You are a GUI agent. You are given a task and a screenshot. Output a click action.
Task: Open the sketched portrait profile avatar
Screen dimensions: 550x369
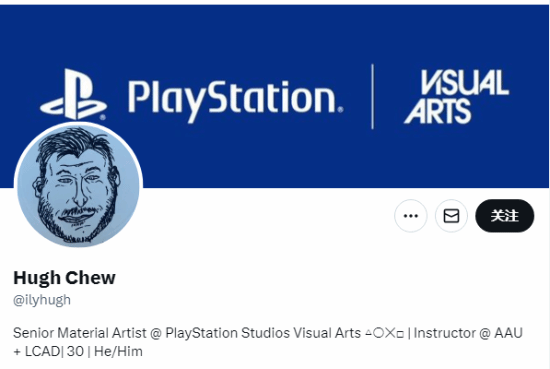[78, 185]
